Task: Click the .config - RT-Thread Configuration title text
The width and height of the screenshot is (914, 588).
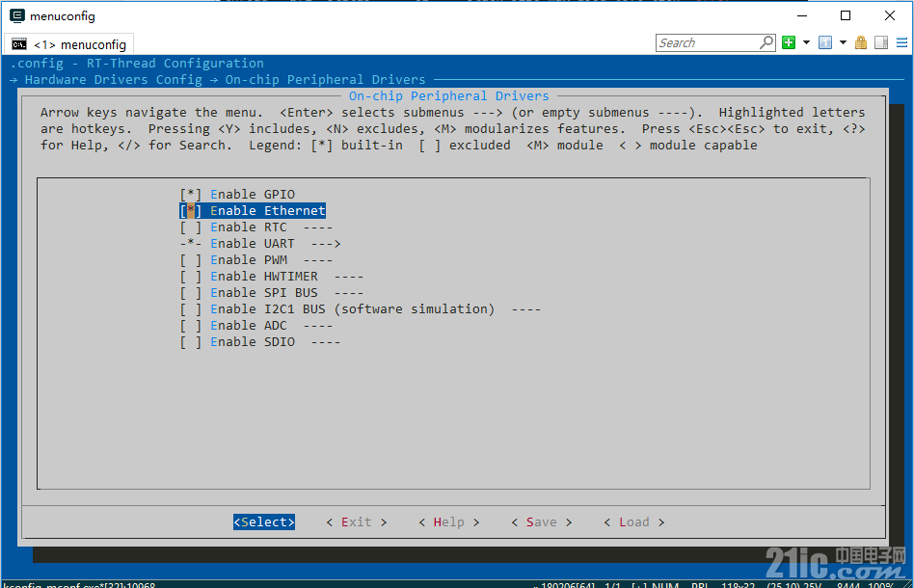Action: [137, 63]
